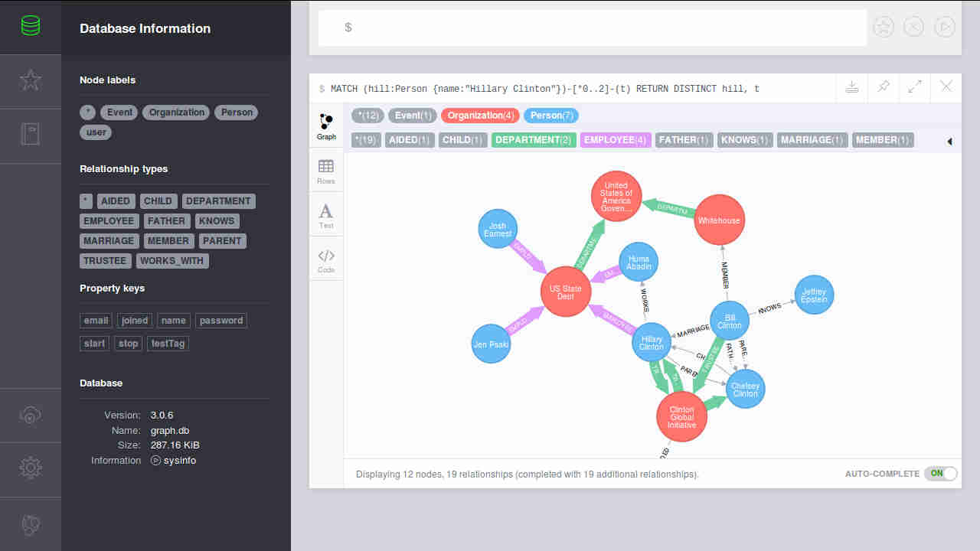Select the PARENT relationship type in sidebar
This screenshot has width=980, height=551.
(222, 241)
